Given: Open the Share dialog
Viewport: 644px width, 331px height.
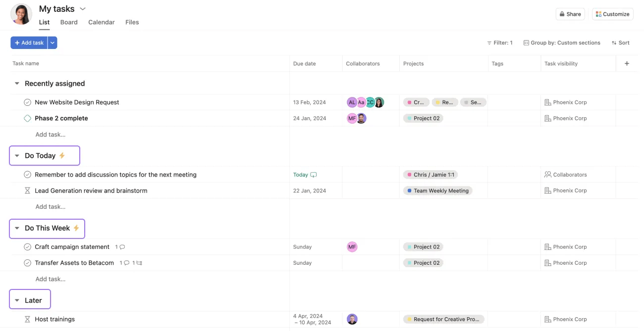Looking at the screenshot, I should pos(570,14).
